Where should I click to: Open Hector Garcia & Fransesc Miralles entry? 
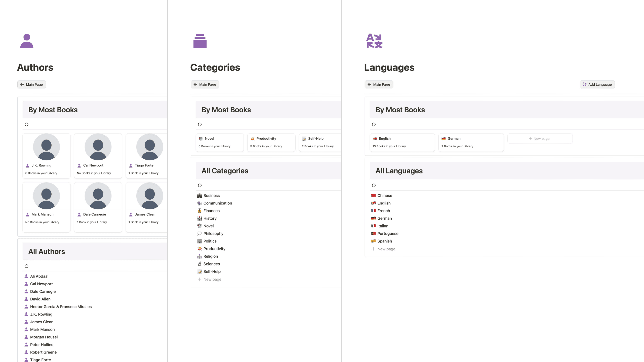coord(61,307)
